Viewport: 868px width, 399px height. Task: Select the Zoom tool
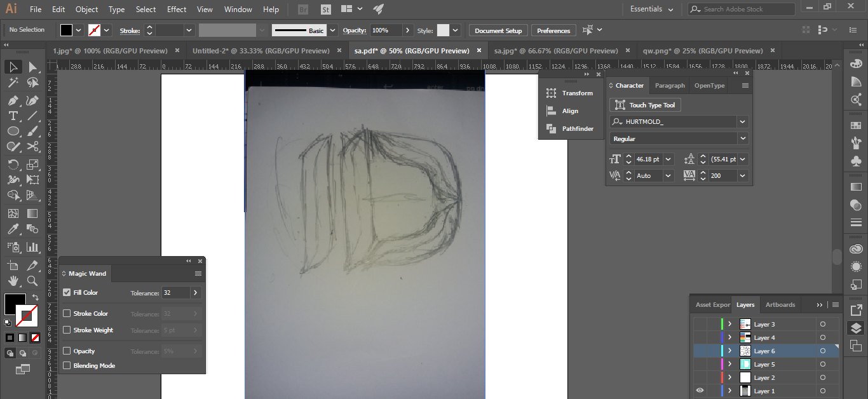32,281
